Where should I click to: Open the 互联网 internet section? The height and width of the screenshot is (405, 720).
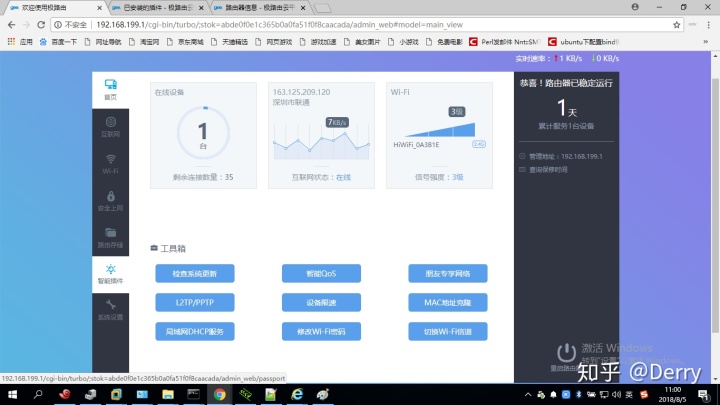(x=110, y=127)
